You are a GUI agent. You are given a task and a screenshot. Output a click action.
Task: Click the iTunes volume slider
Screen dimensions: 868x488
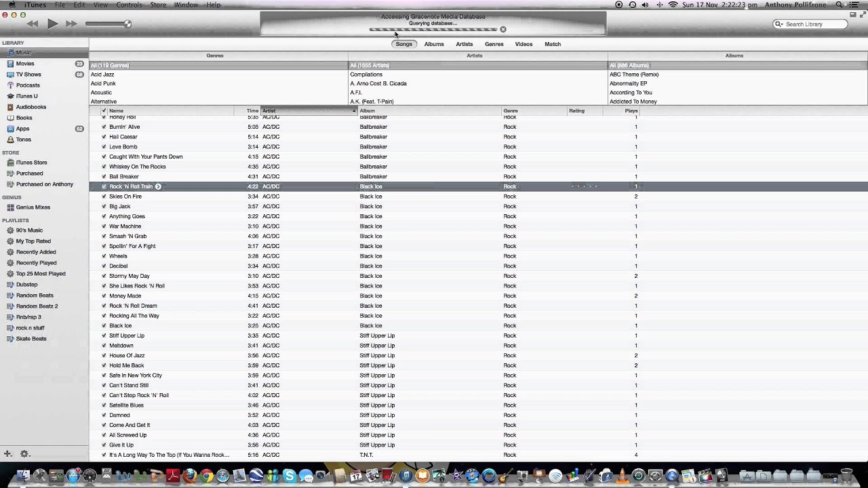click(108, 24)
